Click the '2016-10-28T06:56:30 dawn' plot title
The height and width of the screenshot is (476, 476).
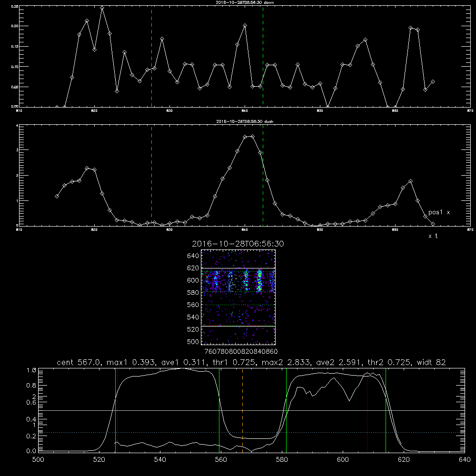245,2
